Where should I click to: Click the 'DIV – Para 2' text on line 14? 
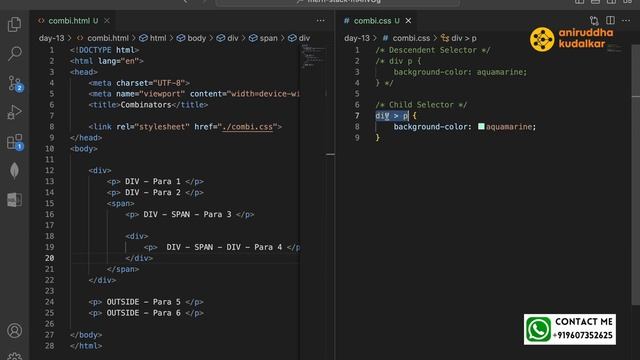pos(153,192)
